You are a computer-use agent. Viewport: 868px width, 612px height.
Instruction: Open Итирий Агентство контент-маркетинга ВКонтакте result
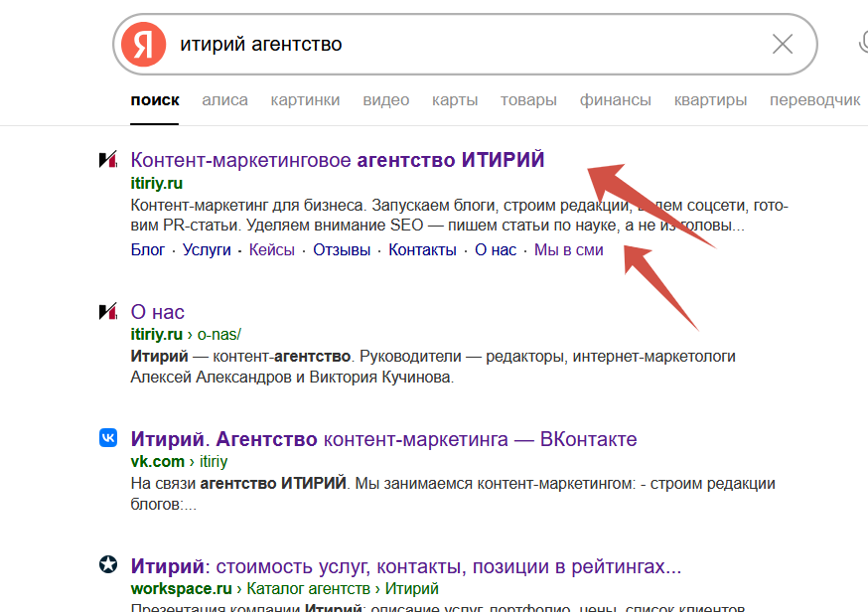(383, 439)
